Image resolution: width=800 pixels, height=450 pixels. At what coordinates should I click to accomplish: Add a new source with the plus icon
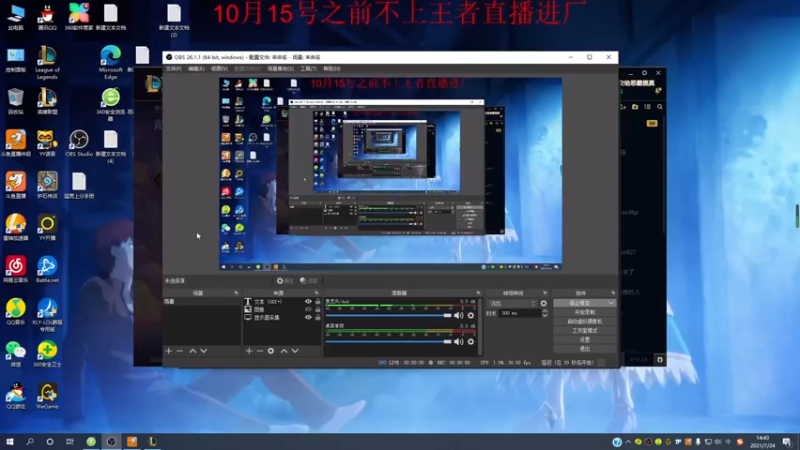click(x=249, y=351)
